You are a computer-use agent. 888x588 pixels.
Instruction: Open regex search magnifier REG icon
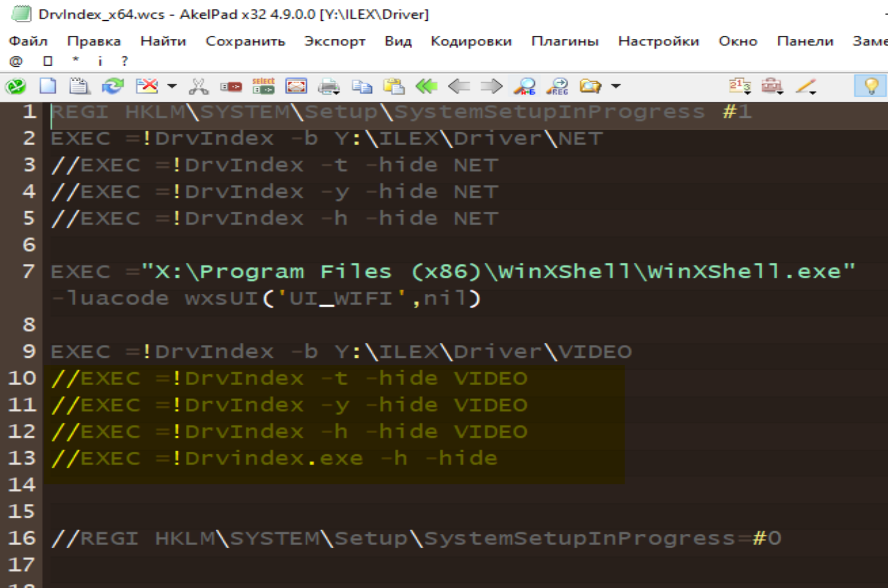coord(558,86)
